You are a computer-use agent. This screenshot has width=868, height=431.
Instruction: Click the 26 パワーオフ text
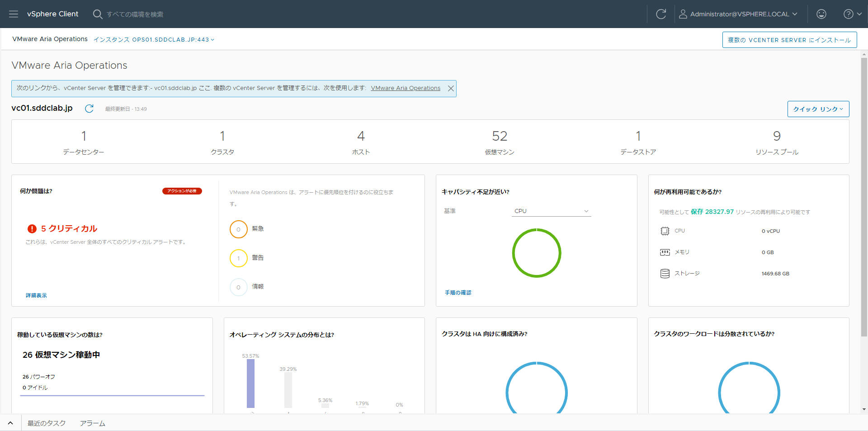[39, 377]
